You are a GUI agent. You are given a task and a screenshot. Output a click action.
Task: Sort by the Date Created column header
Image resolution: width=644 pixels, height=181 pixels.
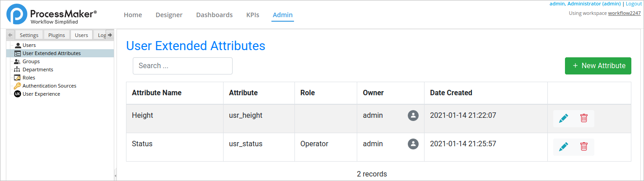(451, 93)
